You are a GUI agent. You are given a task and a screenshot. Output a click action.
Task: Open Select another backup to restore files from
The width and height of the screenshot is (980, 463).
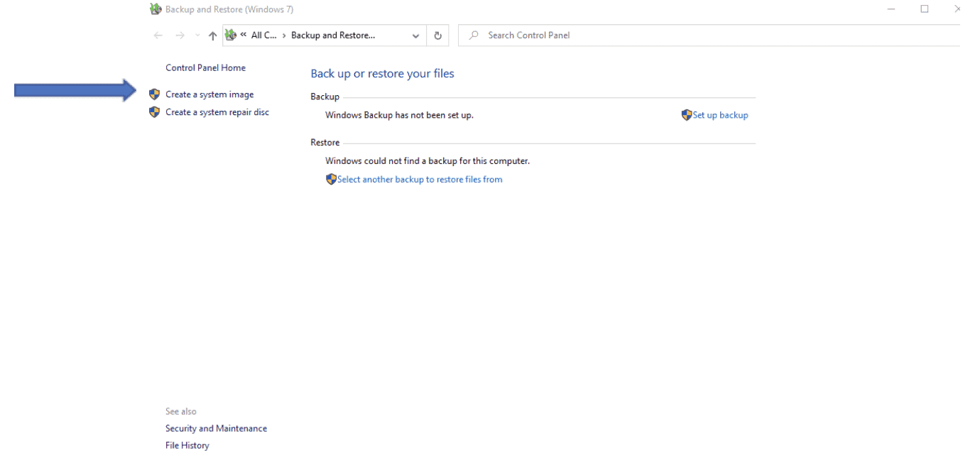[420, 180]
